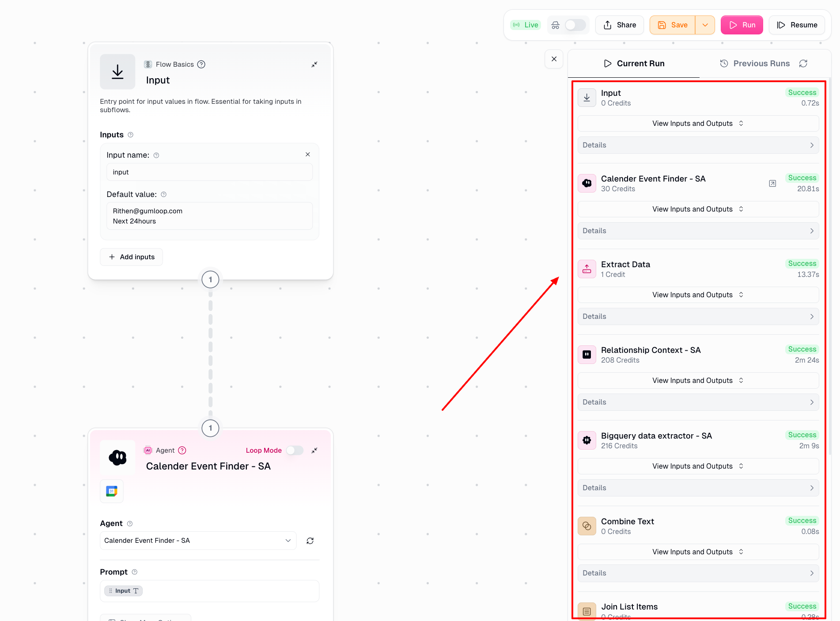This screenshot has height=621, width=840.
Task: Close the run panel with X button
Action: point(554,59)
